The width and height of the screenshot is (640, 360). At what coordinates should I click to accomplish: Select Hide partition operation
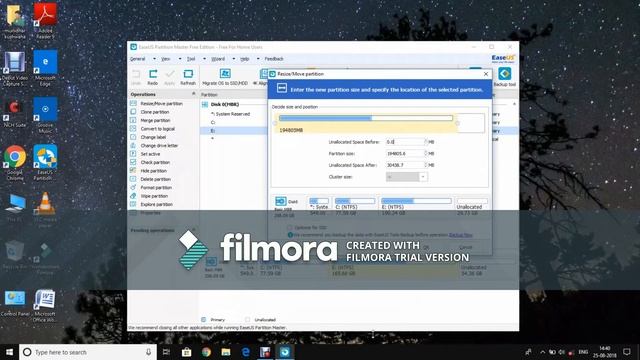click(x=153, y=171)
